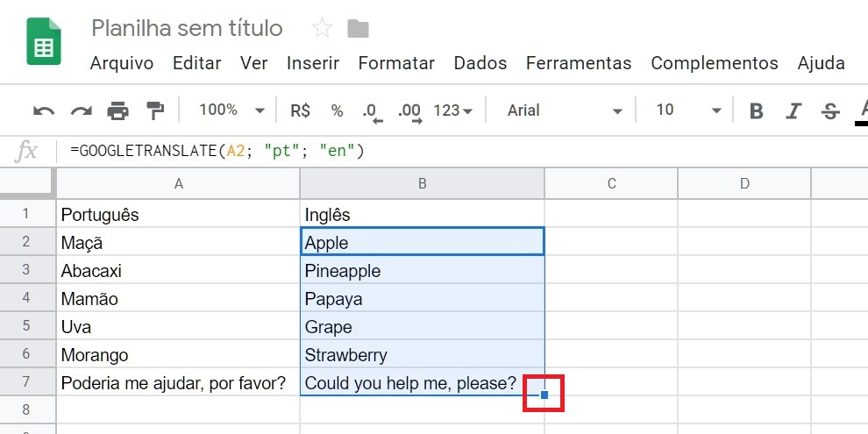Toggle strikethrough formatting

tap(830, 110)
